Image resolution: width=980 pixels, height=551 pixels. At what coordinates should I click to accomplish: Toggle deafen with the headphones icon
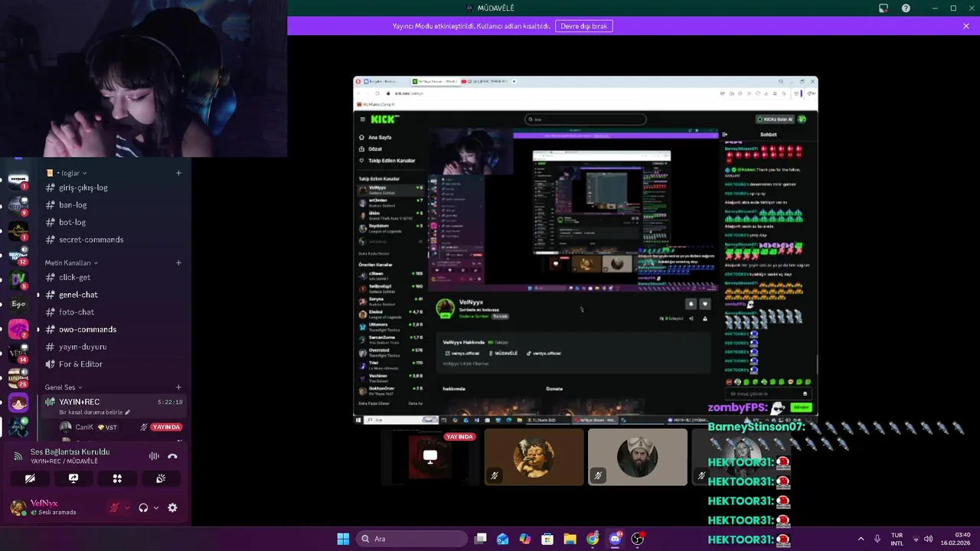point(143,507)
